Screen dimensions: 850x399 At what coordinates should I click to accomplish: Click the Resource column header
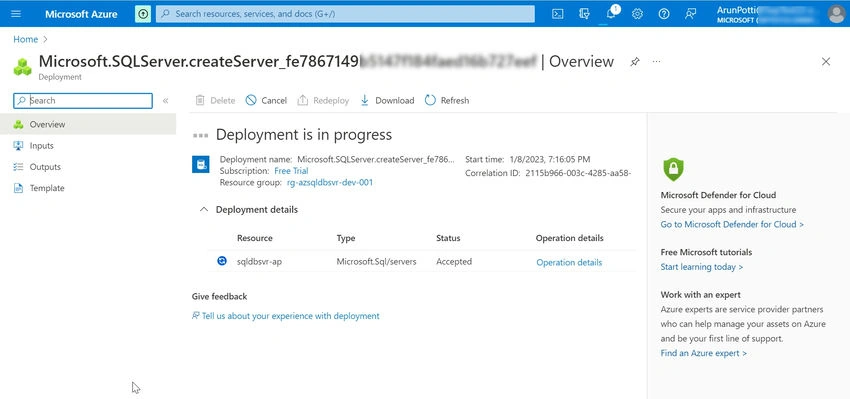coord(255,238)
